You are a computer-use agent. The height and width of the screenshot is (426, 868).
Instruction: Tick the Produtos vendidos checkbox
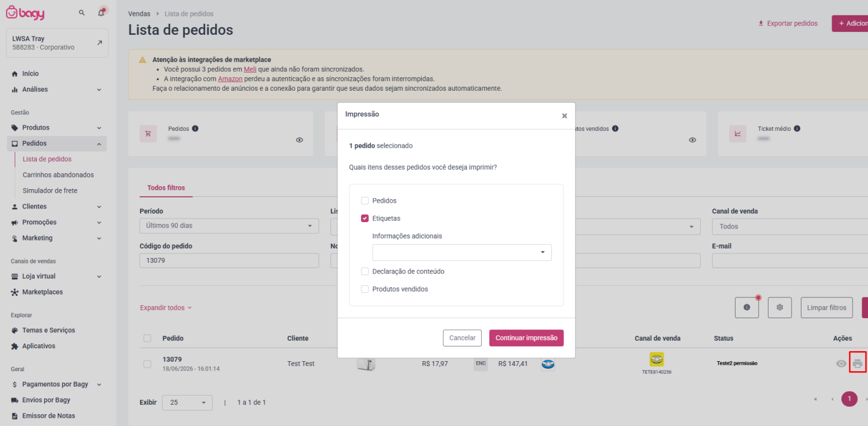click(x=365, y=289)
